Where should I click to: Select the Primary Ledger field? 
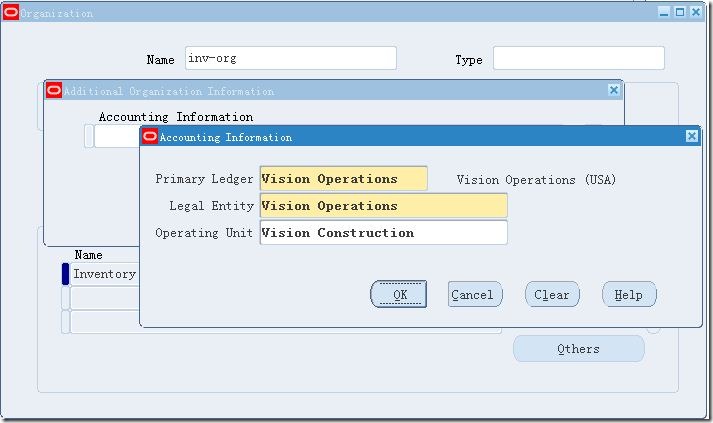click(x=344, y=178)
